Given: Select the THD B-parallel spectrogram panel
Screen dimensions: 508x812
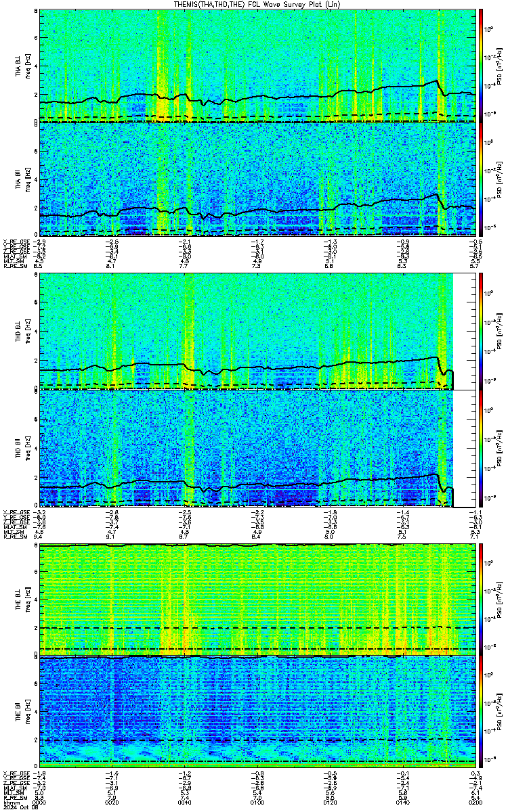Looking at the screenshot, I should (x=258, y=448).
